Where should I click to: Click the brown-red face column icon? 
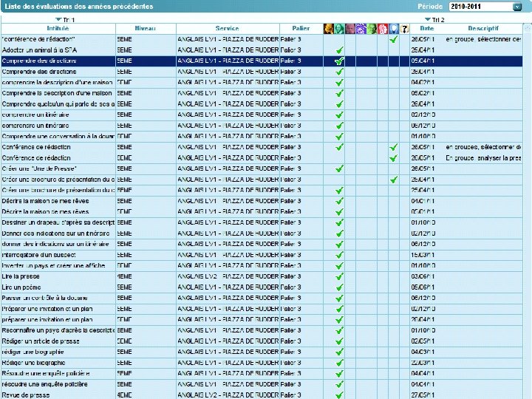(x=350, y=29)
